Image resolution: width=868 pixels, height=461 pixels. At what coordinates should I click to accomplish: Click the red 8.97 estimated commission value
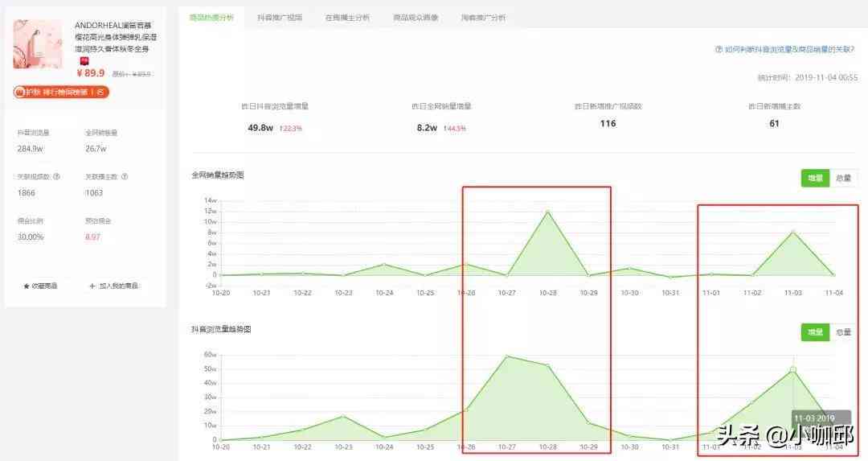click(x=92, y=237)
